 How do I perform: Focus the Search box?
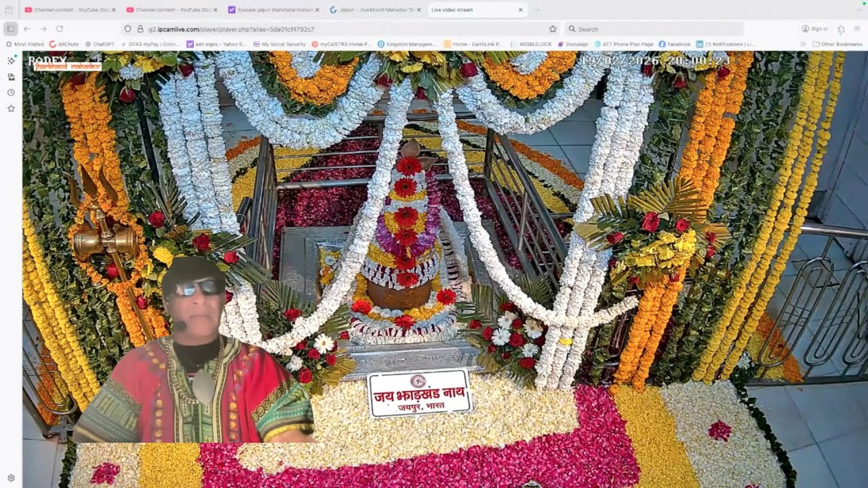(x=654, y=29)
